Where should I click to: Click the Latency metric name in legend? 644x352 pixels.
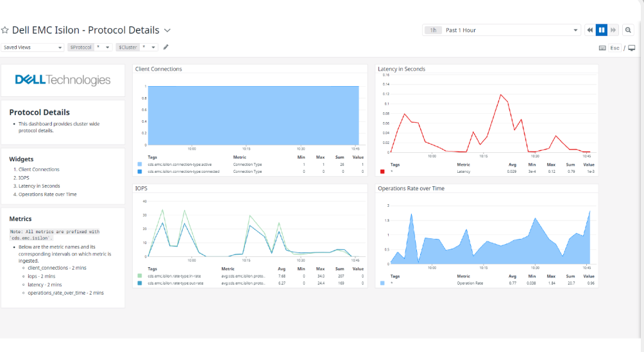(x=463, y=172)
